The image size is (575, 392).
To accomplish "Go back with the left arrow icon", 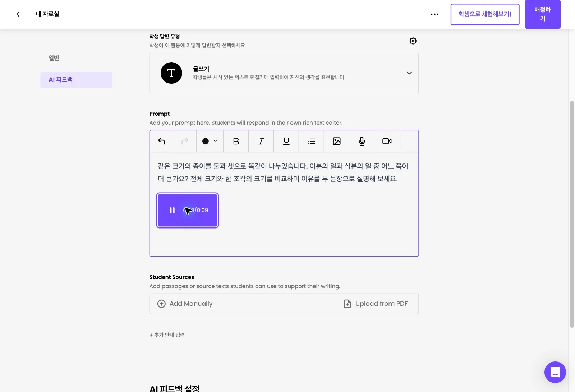I will [18, 14].
